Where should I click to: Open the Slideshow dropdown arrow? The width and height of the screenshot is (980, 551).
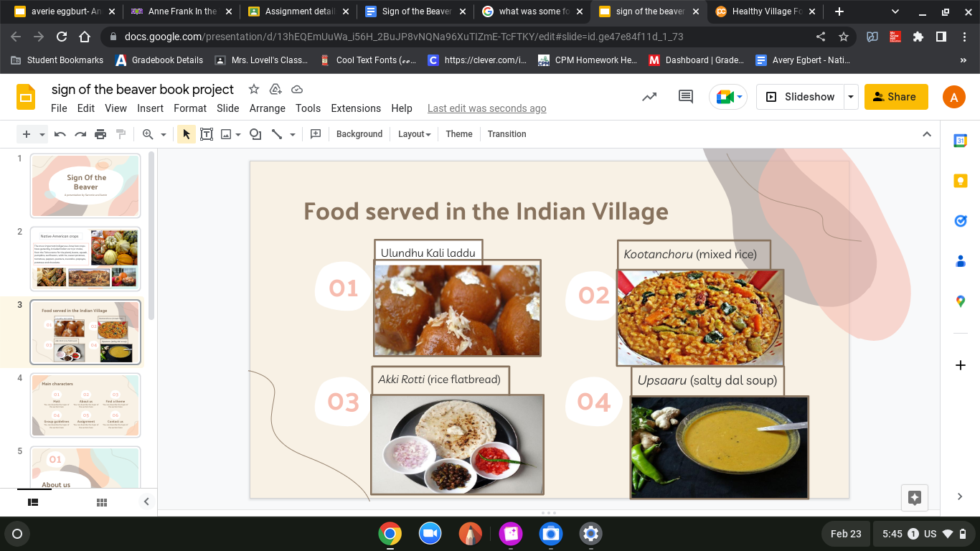(851, 97)
